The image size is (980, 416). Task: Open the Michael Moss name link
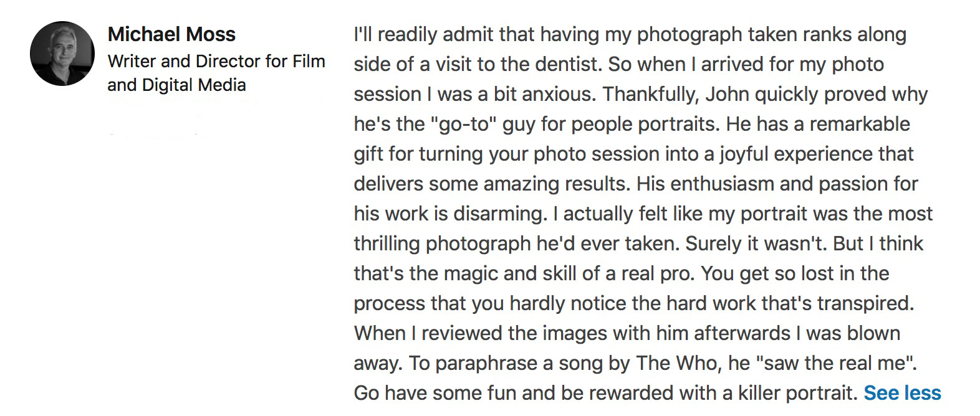click(x=171, y=34)
